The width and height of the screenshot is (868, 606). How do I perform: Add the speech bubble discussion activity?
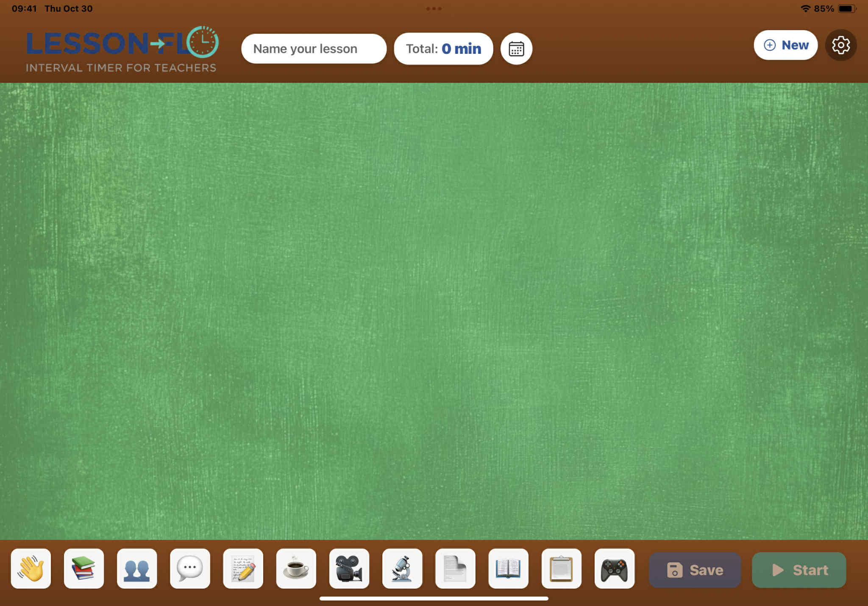[190, 569]
